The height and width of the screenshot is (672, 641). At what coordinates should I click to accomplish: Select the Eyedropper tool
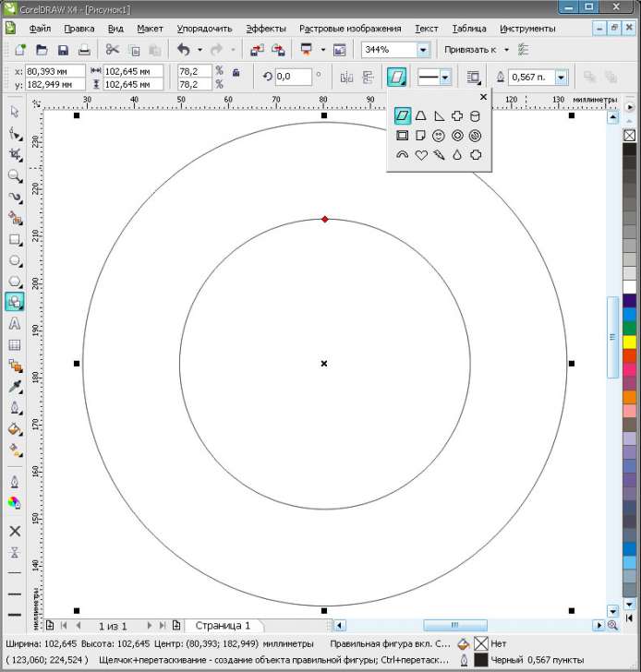coord(15,387)
